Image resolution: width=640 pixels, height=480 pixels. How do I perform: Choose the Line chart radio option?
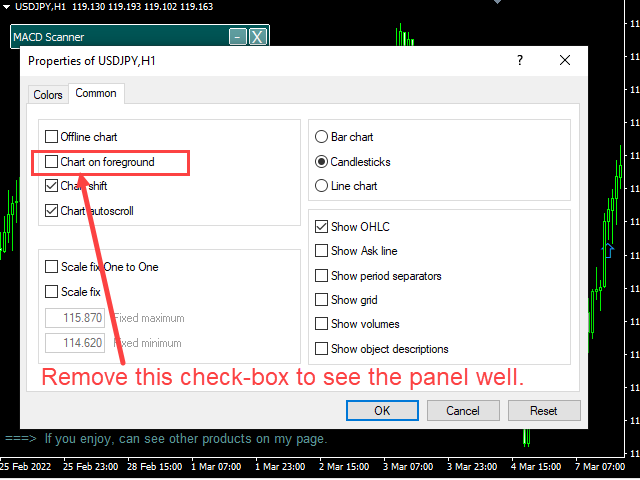tap(321, 186)
